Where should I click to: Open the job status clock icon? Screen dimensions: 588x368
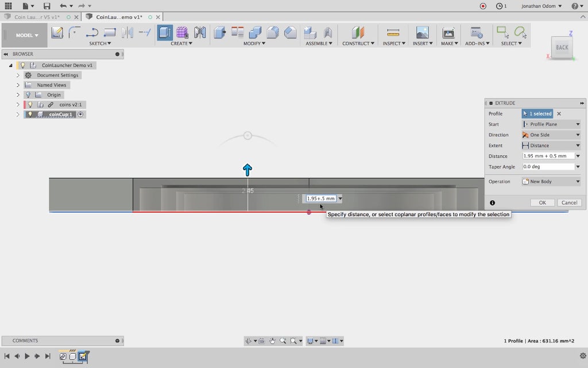point(501,6)
